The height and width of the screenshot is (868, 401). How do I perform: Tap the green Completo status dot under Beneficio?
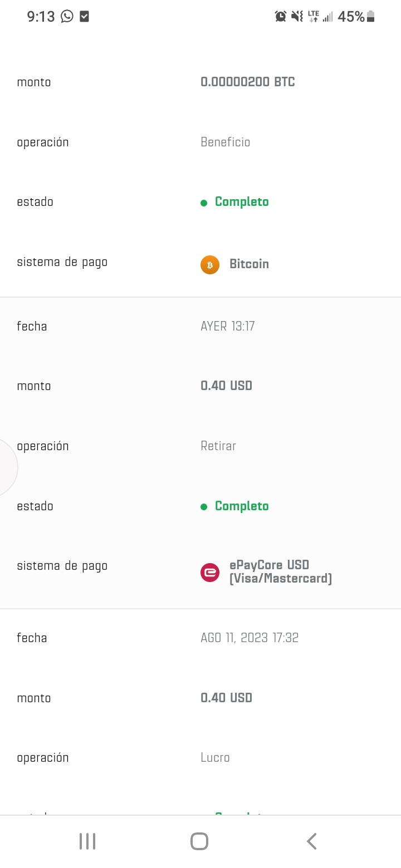pos(204,203)
